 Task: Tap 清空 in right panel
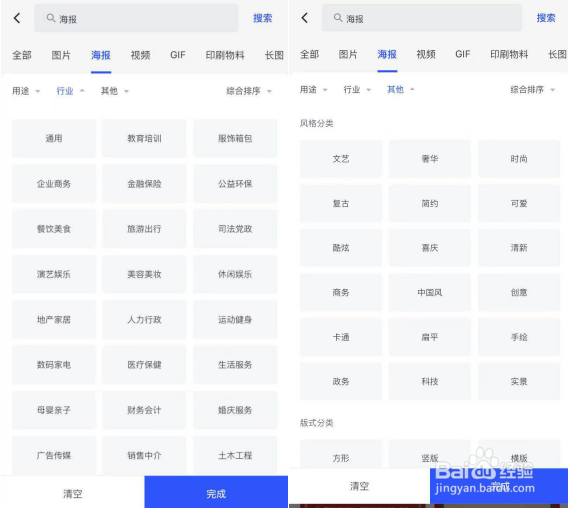click(x=359, y=486)
